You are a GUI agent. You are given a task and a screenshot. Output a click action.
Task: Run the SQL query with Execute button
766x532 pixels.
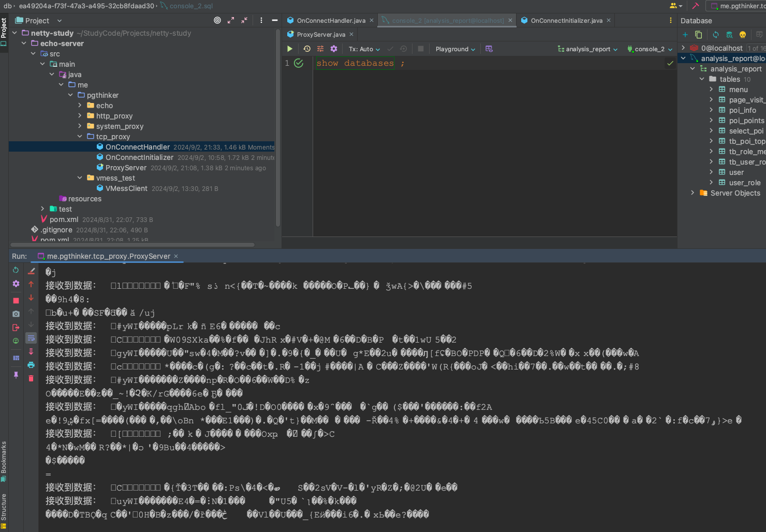point(290,49)
